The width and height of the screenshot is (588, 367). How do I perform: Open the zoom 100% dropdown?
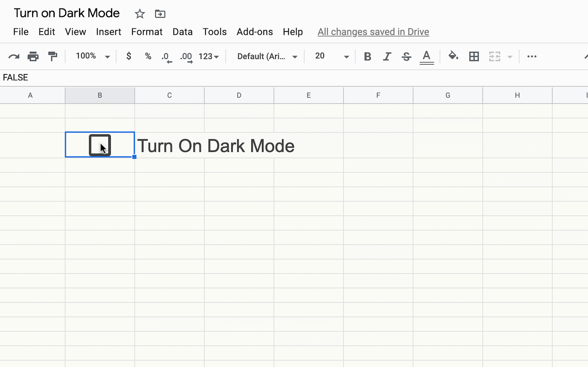pos(93,56)
